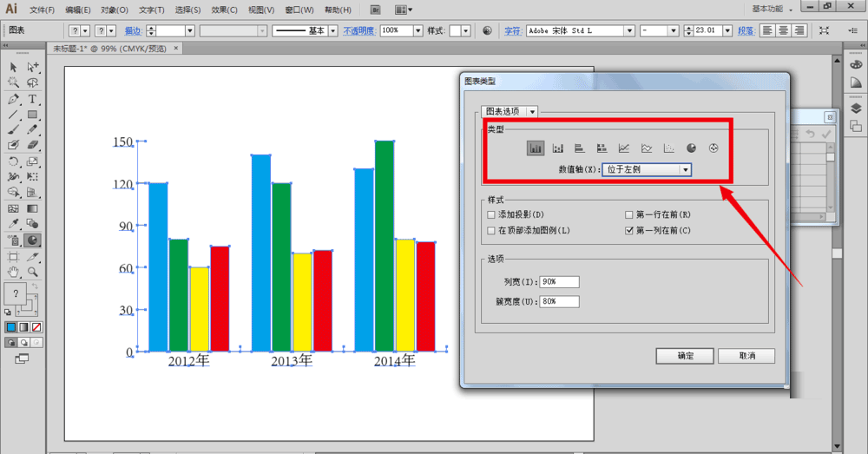This screenshot has height=454, width=868.
Task: Enable 第一行在前(R) checkbox
Action: click(x=628, y=214)
